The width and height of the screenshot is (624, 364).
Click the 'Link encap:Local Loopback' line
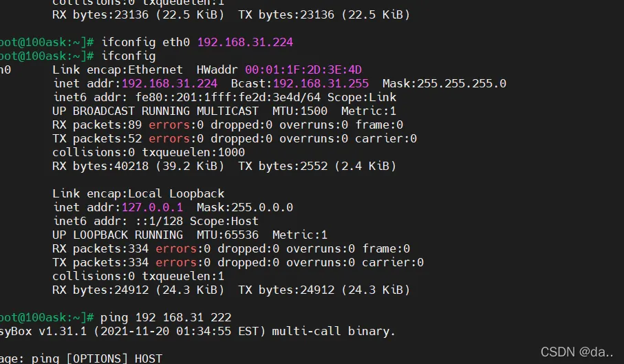pyautogui.click(x=138, y=193)
